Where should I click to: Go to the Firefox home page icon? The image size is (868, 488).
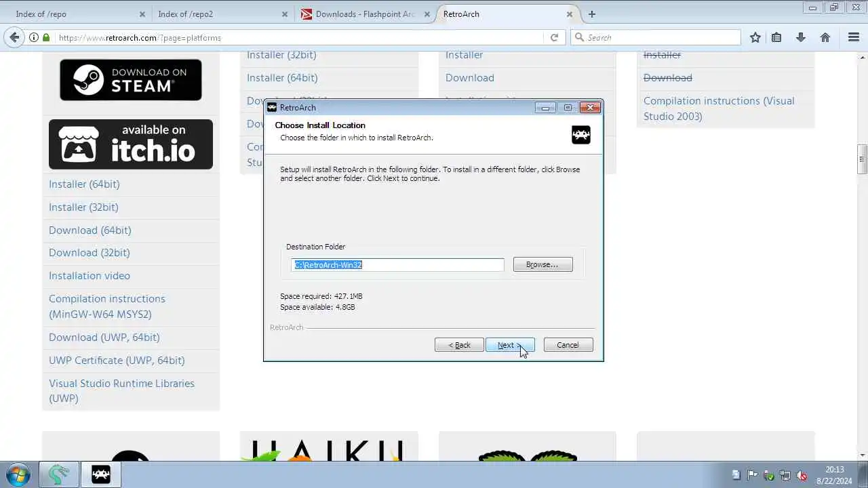coord(825,38)
